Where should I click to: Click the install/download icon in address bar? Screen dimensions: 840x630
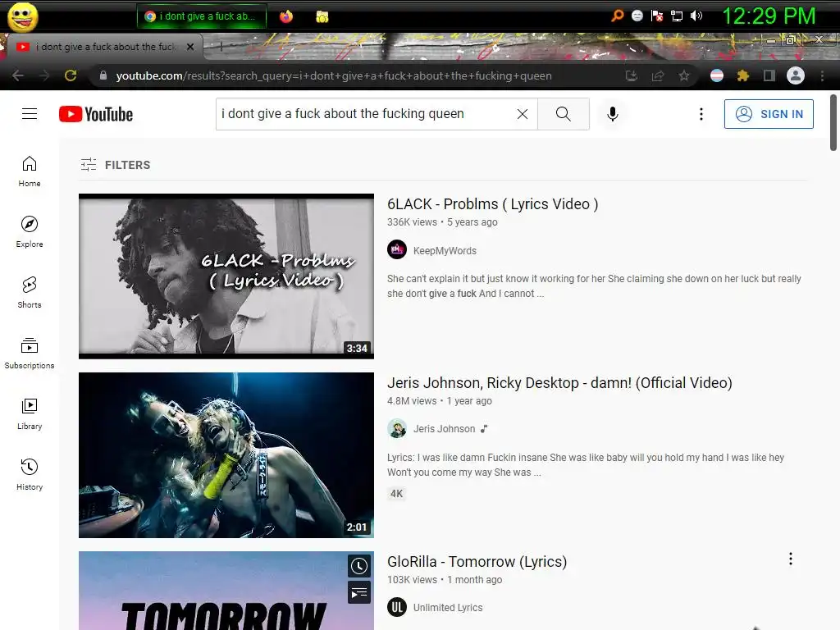[x=632, y=75]
